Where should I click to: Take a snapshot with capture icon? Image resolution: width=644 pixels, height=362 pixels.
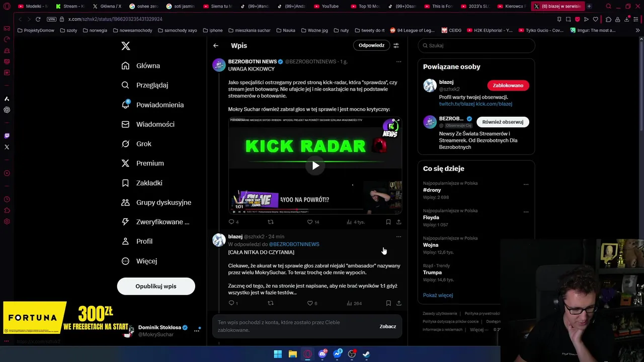tap(568, 19)
